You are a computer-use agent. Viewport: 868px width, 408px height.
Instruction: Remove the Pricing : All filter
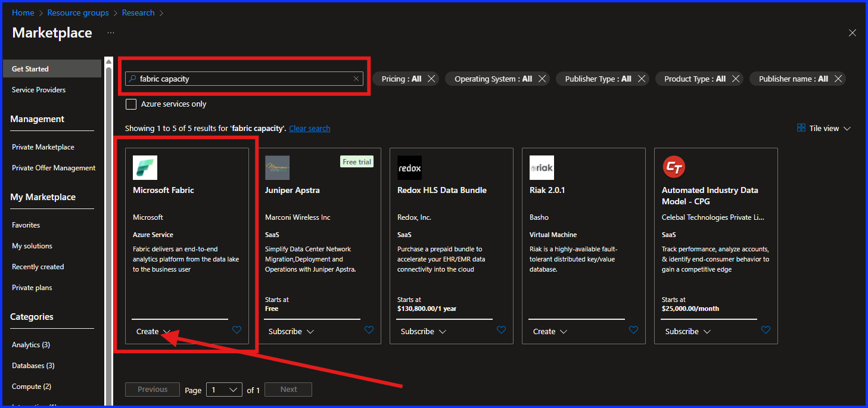(430, 78)
